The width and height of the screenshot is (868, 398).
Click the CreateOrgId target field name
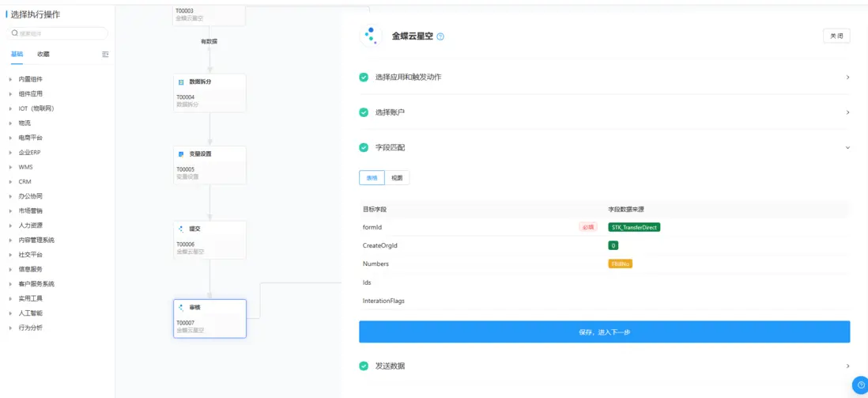(x=380, y=245)
